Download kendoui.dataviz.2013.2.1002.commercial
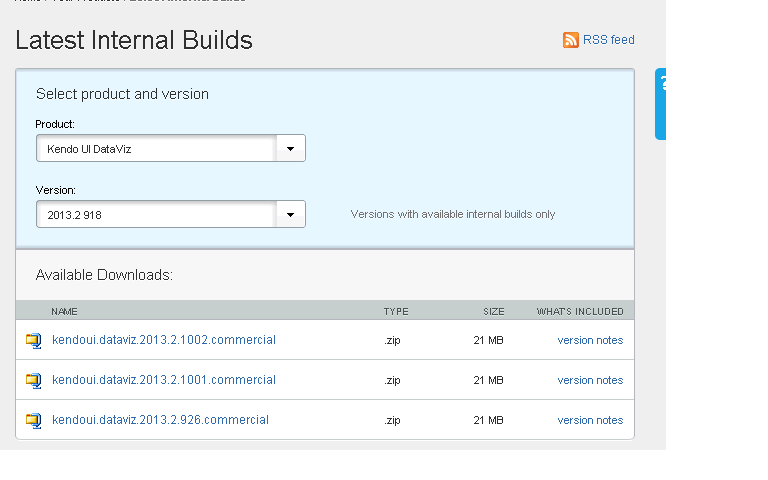The width and height of the screenshot is (768, 480). tap(164, 340)
